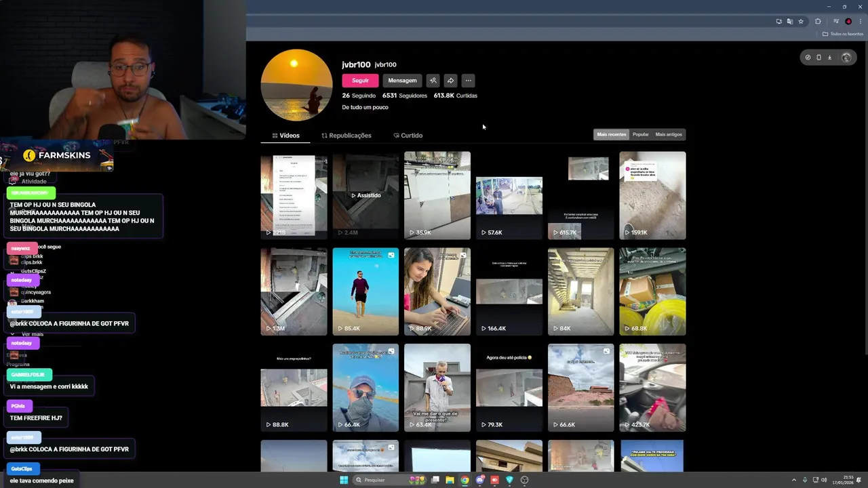Open the video marked Assistido
Viewport: 868px width, 488px height.
[x=366, y=195]
